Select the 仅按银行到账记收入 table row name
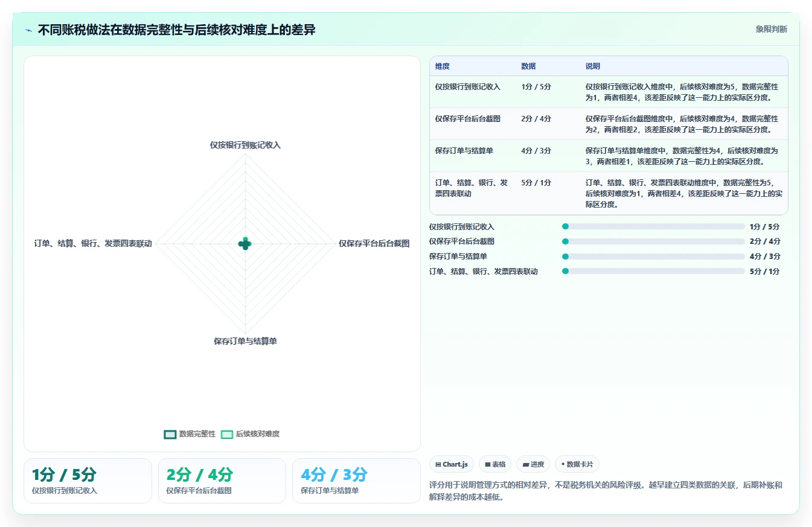Viewport: 812px width, 527px height. (x=468, y=86)
